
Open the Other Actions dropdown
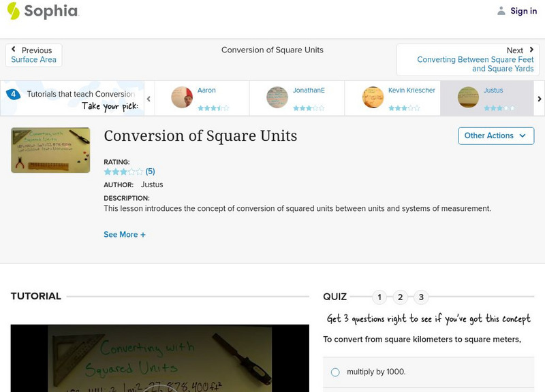(495, 135)
